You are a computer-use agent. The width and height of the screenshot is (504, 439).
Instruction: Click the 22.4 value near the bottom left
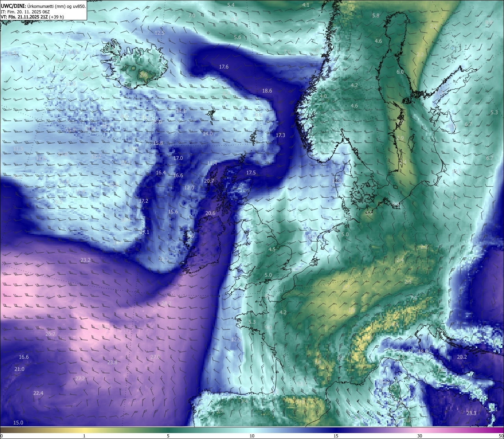38,393
